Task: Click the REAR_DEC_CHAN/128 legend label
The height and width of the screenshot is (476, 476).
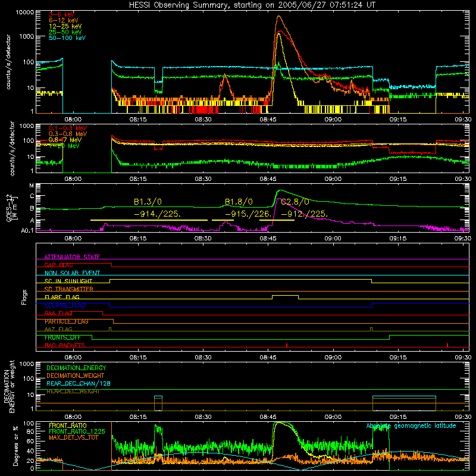Action: [79, 384]
